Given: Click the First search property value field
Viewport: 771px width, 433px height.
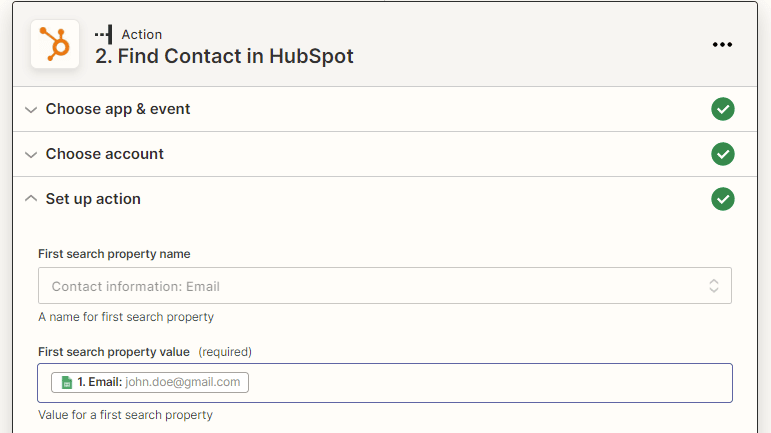Looking at the screenshot, I should pos(385,383).
